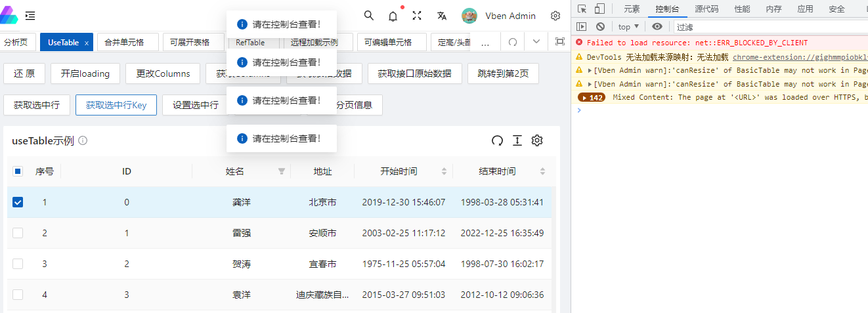
Task: Open DevTools 内存 panel tab
Action: (x=773, y=9)
